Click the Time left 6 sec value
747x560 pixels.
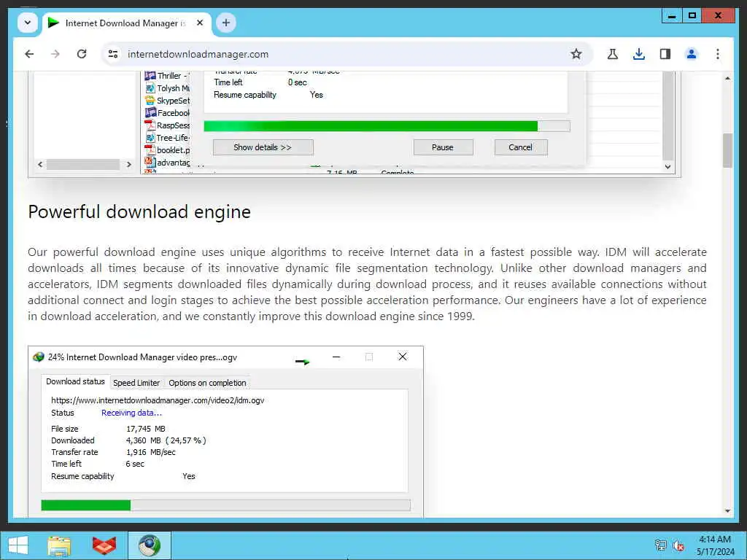click(x=135, y=464)
